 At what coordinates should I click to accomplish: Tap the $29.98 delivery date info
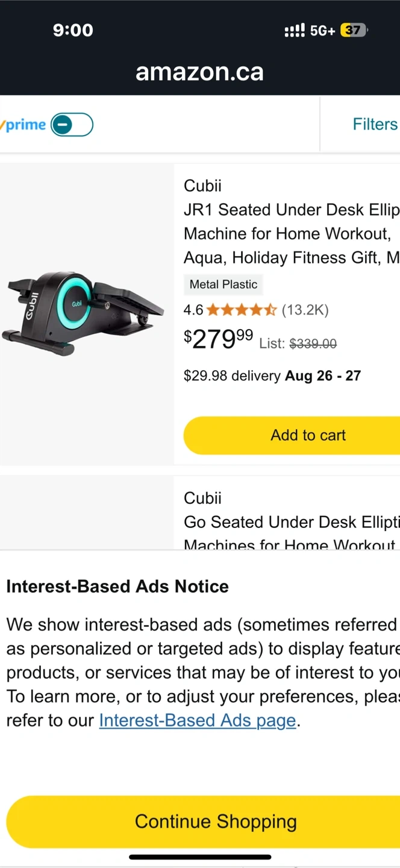pyautogui.click(x=272, y=376)
